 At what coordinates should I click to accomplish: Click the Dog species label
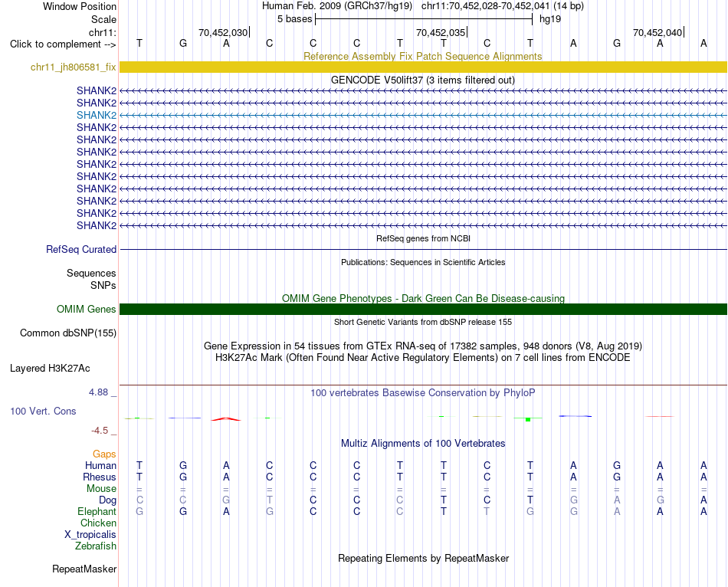[108, 500]
